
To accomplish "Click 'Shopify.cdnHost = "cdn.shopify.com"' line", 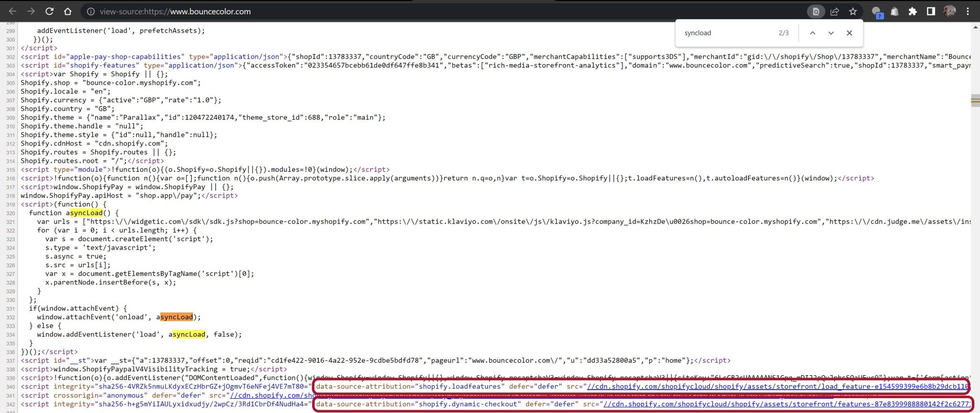I will click(x=94, y=144).
